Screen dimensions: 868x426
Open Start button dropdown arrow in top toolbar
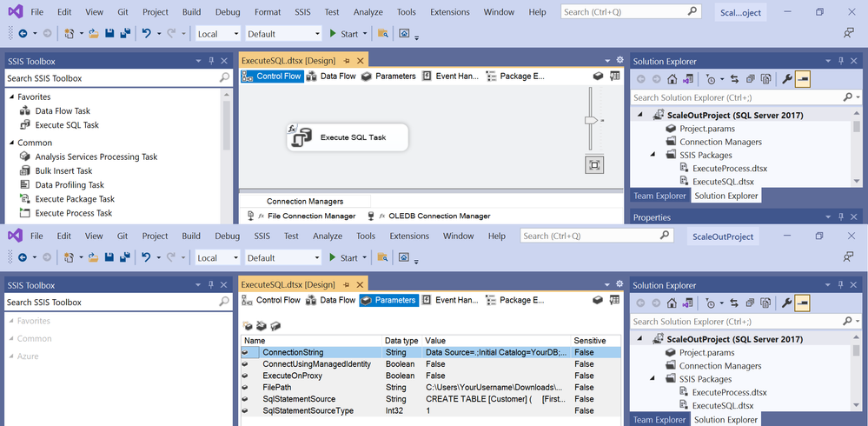pos(365,34)
